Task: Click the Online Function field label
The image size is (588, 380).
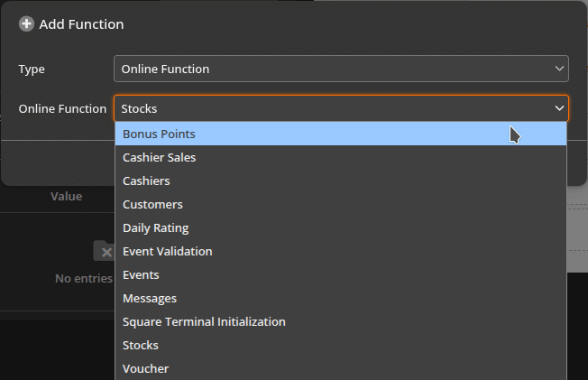Action: 62,108
